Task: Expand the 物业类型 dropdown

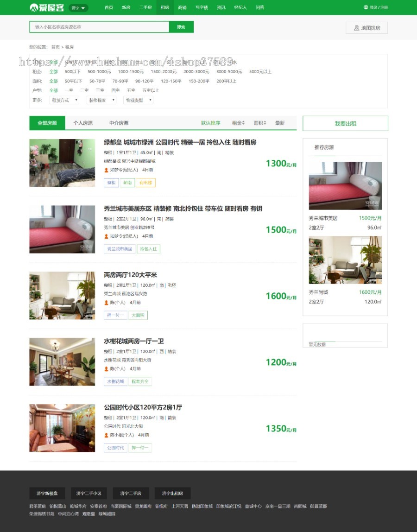Action: [138, 100]
